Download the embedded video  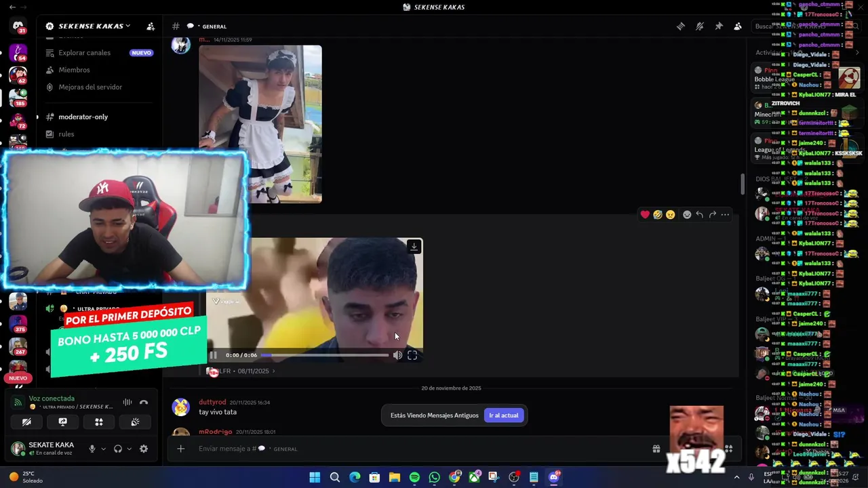pyautogui.click(x=414, y=247)
